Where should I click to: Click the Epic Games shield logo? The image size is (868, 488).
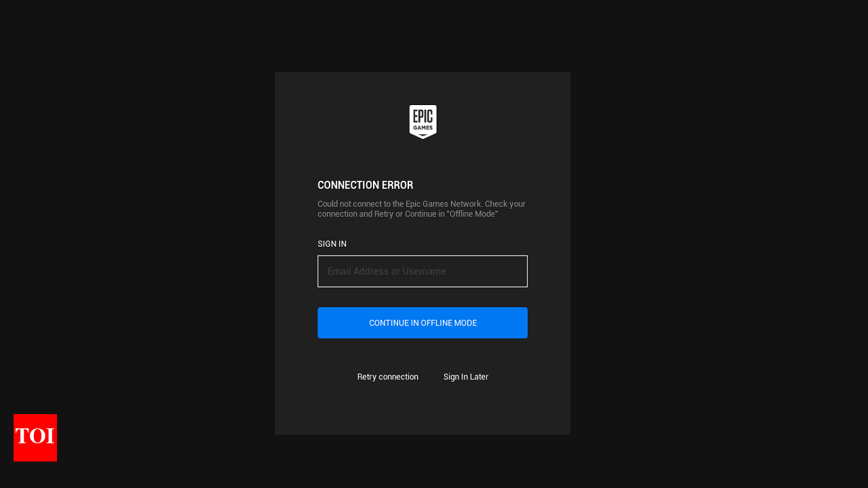(x=422, y=121)
